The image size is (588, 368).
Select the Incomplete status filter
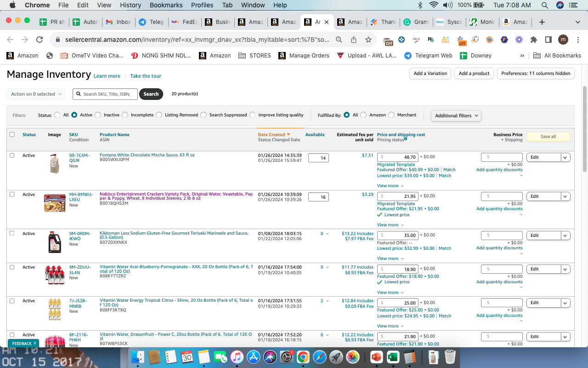[125, 115]
